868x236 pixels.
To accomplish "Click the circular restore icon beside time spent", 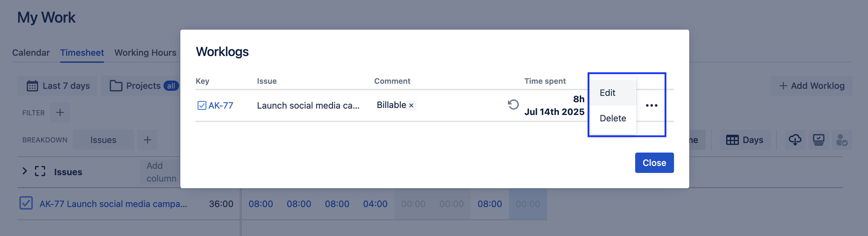I will coord(513,105).
